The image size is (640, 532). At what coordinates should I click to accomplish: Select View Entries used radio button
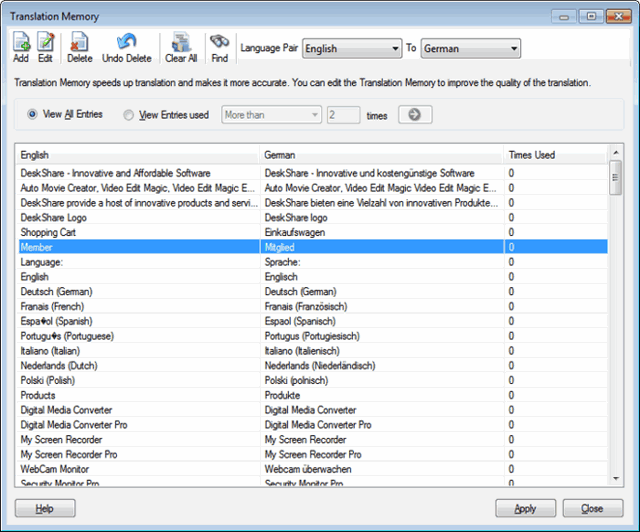(129, 115)
